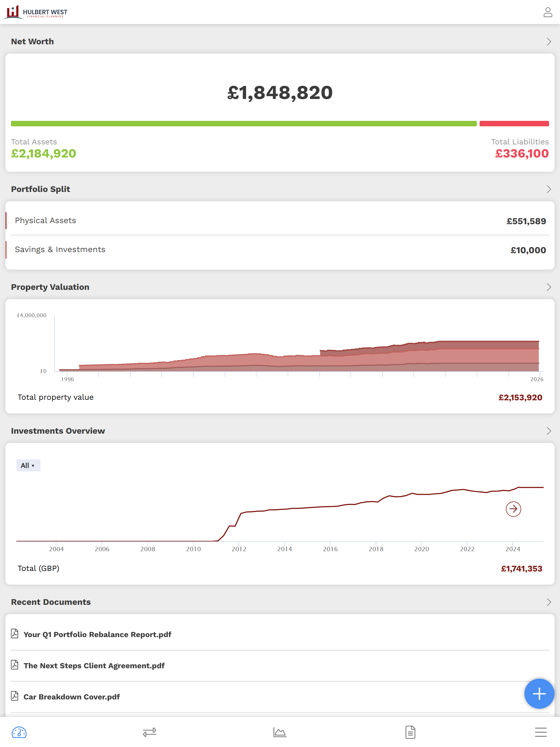This screenshot has height=747, width=560.
Task: Expand the Investments Overview section chevron
Action: (x=549, y=431)
